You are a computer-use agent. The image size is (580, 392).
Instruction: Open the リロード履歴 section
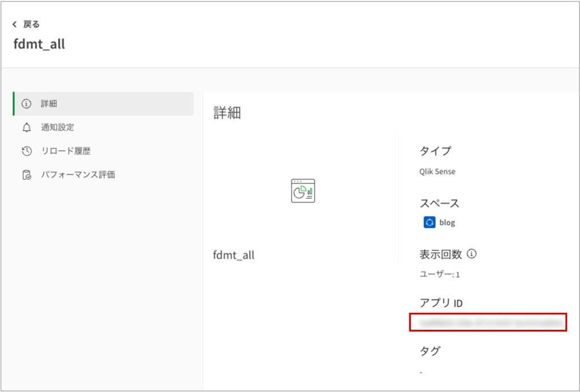tap(66, 151)
